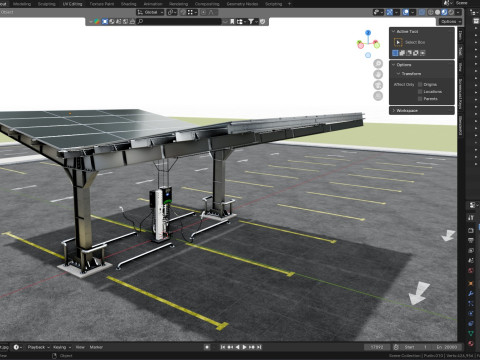Screen dimensions: 480x360
Task: Click the asset search field
Action: pos(179,22)
